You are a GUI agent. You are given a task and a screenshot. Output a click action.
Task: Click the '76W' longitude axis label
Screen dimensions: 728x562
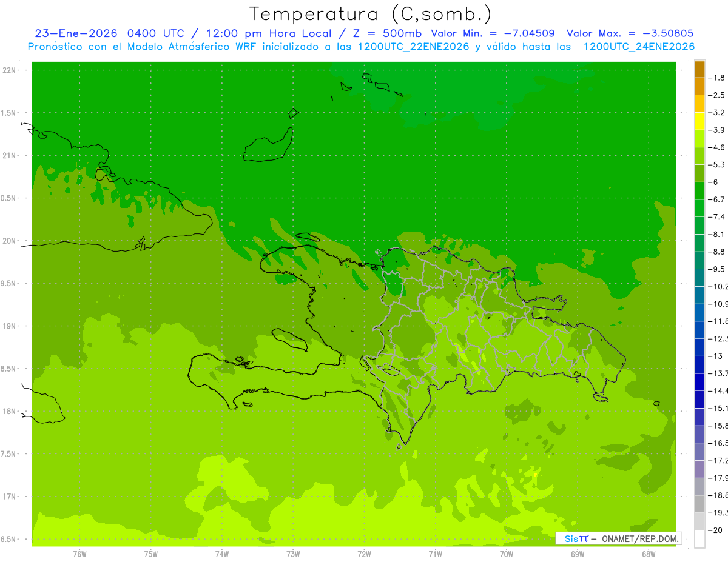coord(79,554)
